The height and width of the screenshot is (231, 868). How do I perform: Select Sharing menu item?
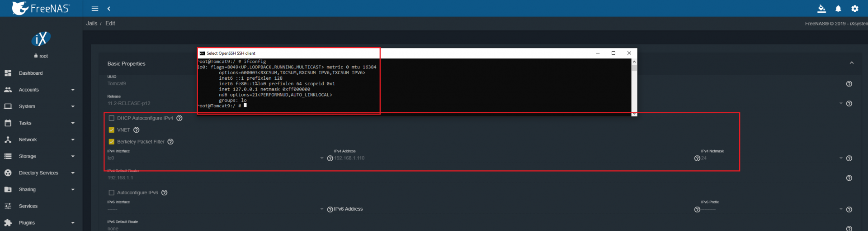tap(41, 189)
